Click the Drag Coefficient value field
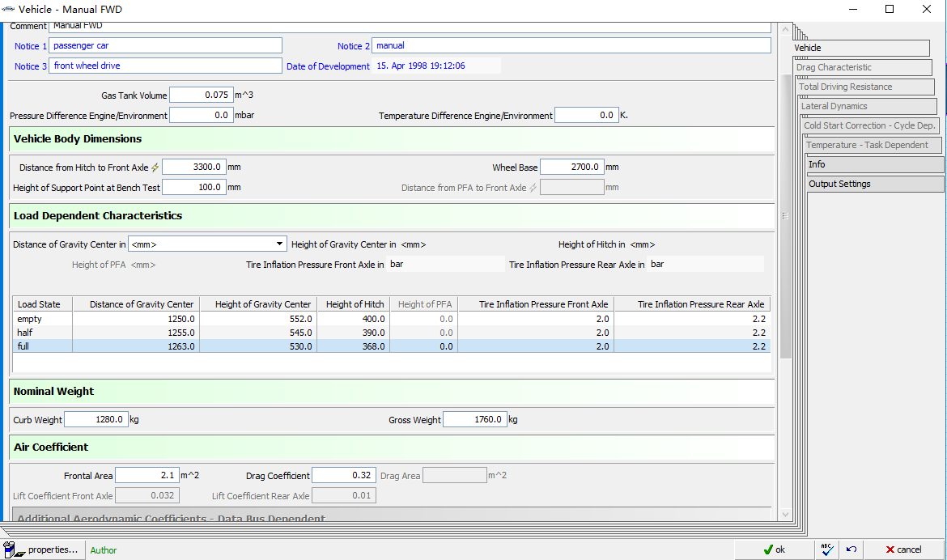 (x=344, y=475)
